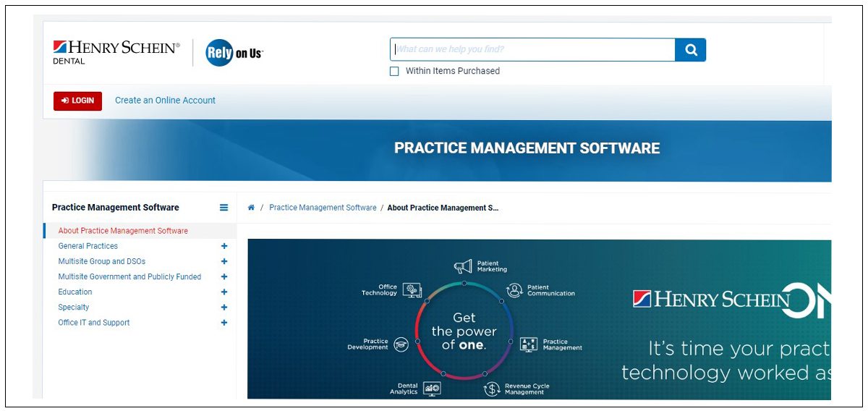Screen dimensions: 868x411
Task: Expand Office IT and Support plus
Action: pos(224,323)
